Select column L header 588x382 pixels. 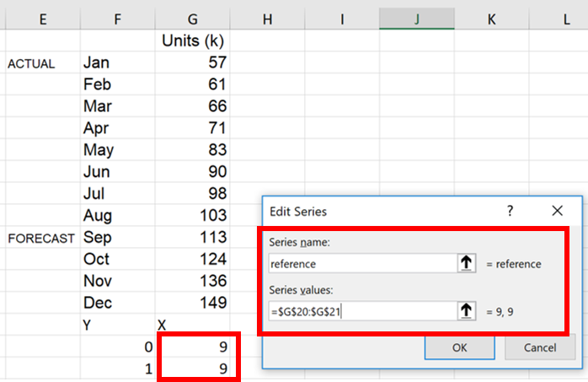pyautogui.click(x=559, y=19)
